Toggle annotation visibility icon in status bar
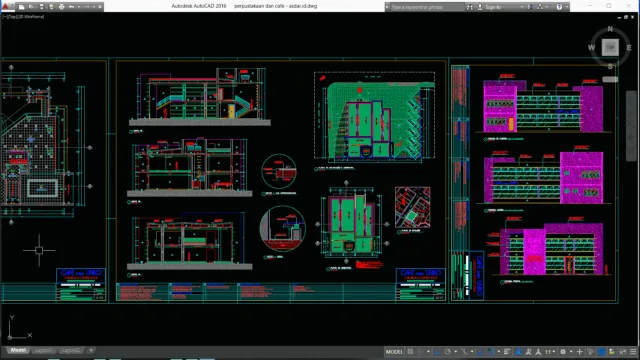 pos(518,352)
